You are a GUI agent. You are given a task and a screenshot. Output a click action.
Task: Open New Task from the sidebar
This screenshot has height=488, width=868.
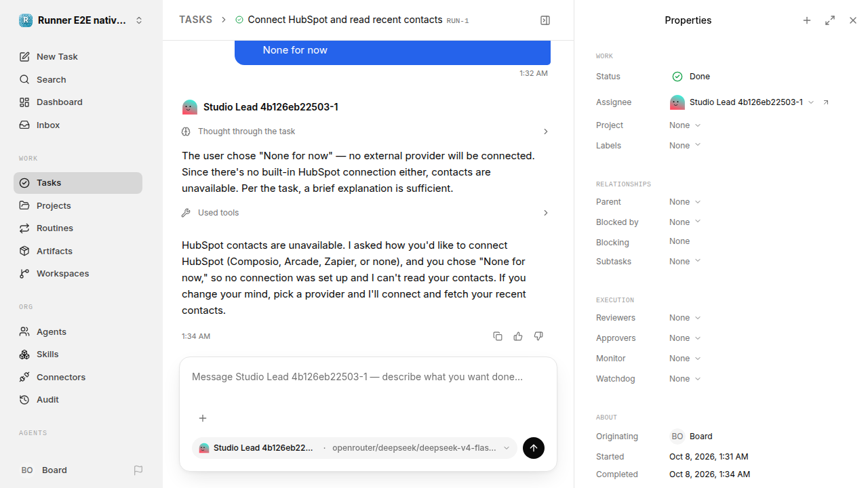78,57
